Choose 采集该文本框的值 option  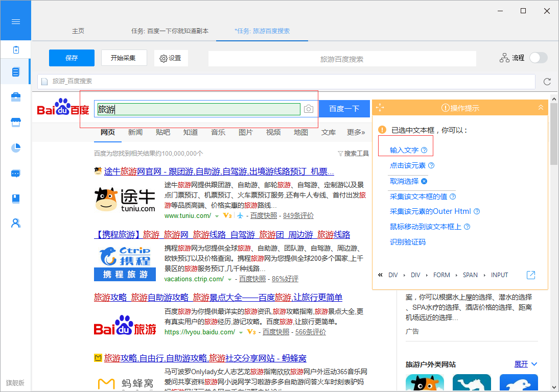pos(418,197)
